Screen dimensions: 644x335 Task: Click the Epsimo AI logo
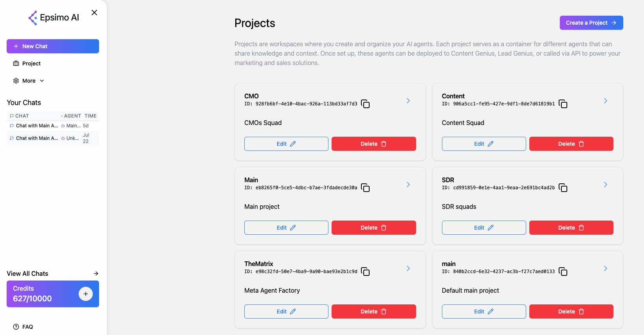pos(54,18)
